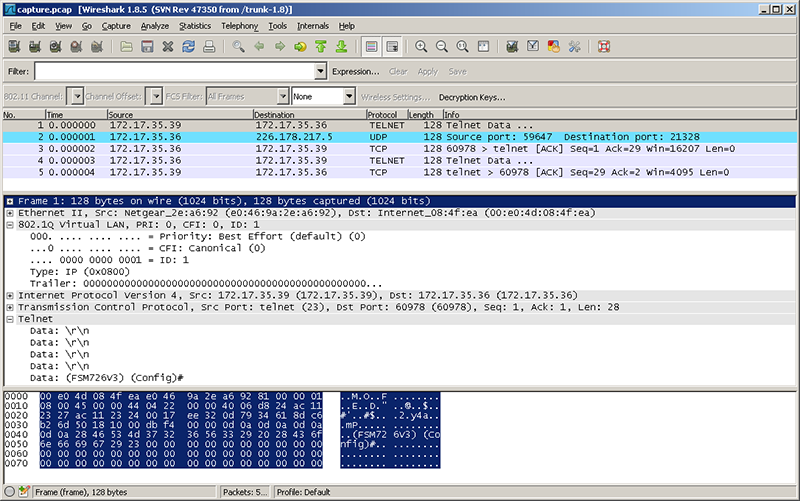
Task: Click the Open capture file folder icon
Action: (127, 47)
